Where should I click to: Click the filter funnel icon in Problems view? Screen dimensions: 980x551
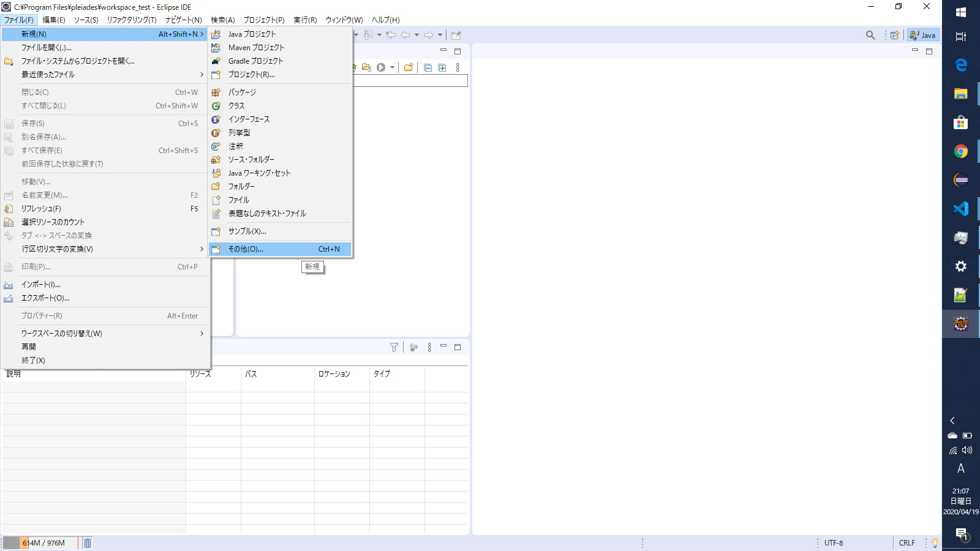click(394, 347)
